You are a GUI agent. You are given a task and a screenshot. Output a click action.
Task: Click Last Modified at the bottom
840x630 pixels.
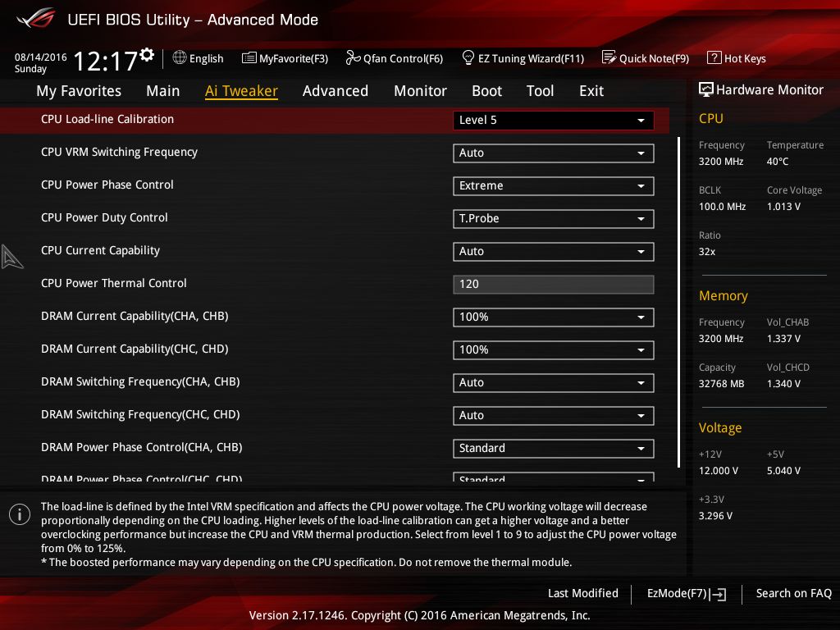583,594
